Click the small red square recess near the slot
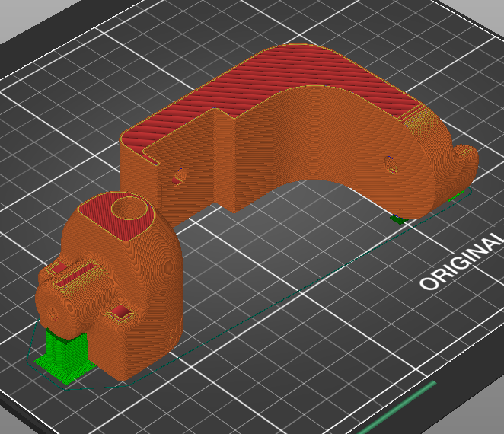Screen dimensions: 504x434 [58, 268]
